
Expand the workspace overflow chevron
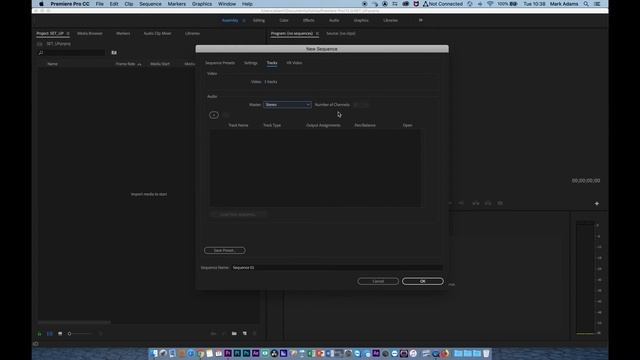coord(421,20)
